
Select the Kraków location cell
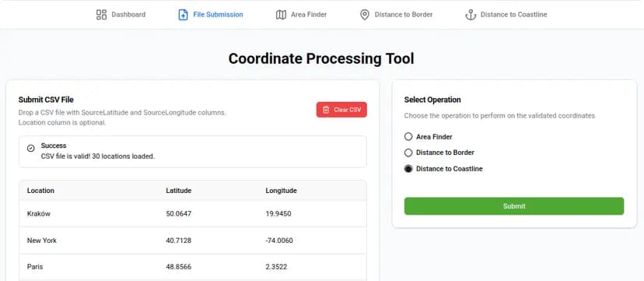coord(39,213)
